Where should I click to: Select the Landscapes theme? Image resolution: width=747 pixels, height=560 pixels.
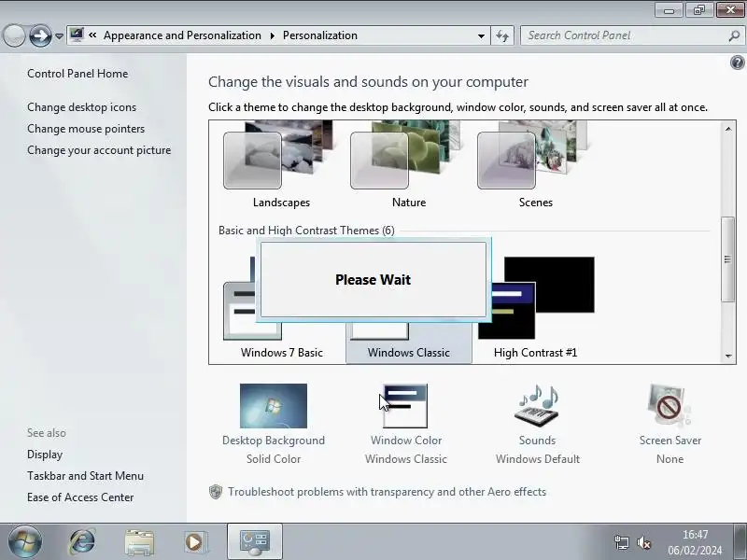point(281,164)
